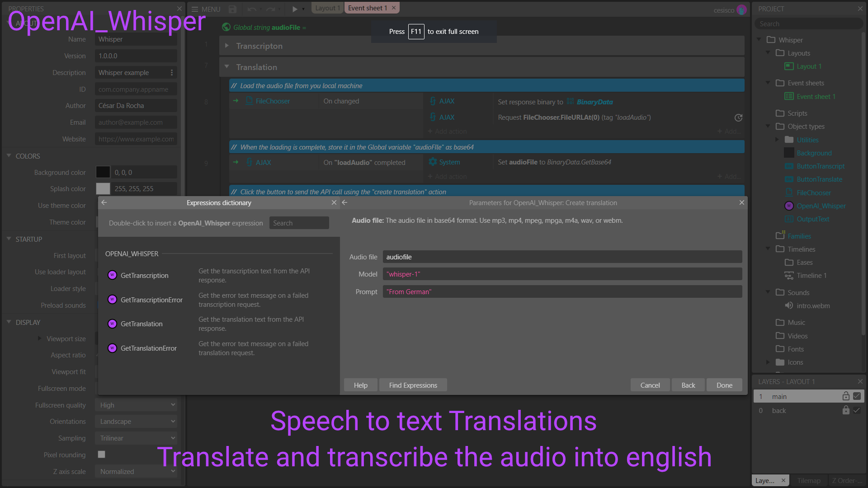Click the Done button
The width and height of the screenshot is (868, 488).
[724, 385]
